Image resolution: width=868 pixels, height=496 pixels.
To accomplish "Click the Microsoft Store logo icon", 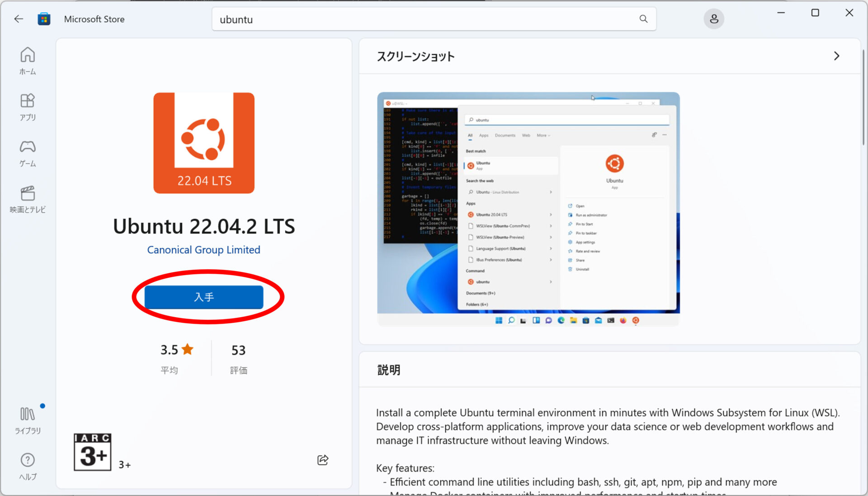I will 44,19.
